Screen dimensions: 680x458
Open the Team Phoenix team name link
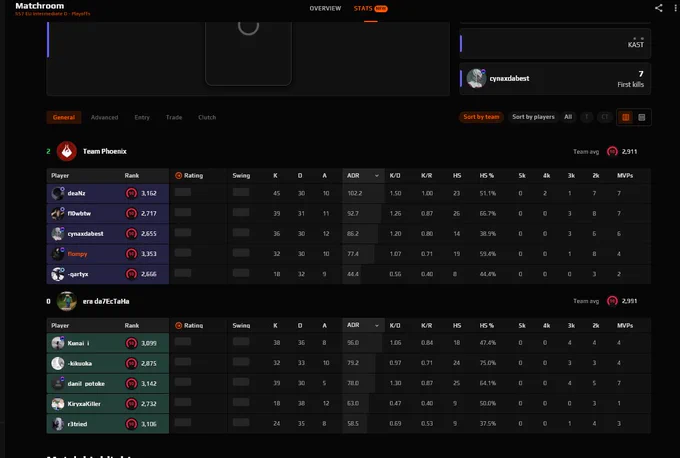click(105, 151)
